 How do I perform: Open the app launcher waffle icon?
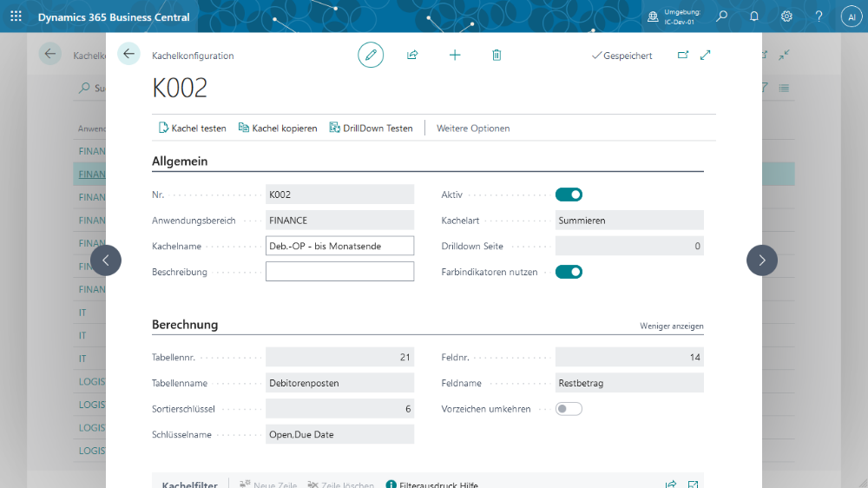point(16,16)
